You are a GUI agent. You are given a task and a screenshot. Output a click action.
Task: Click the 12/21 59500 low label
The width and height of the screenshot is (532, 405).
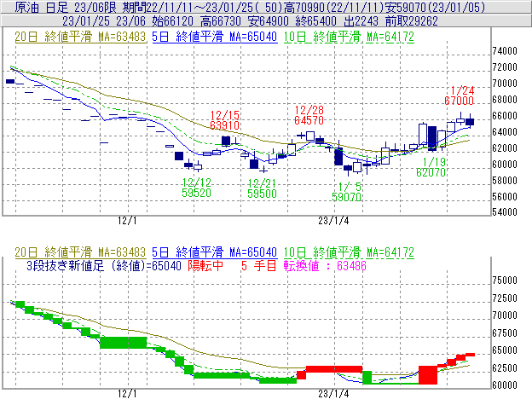[262, 188]
